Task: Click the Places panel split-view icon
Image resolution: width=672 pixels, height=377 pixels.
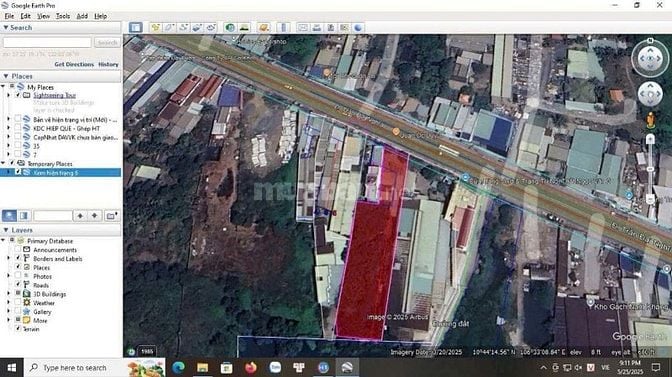Action: click(24, 215)
